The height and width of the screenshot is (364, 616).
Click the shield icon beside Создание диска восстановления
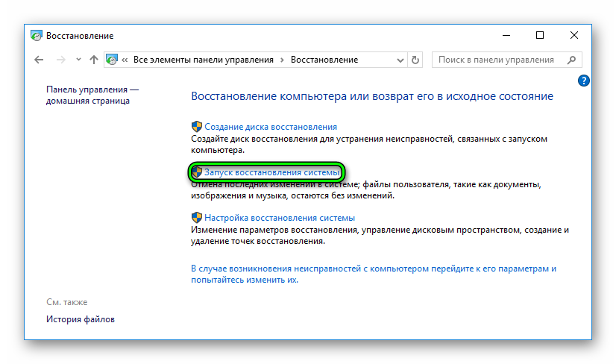pyautogui.click(x=197, y=127)
